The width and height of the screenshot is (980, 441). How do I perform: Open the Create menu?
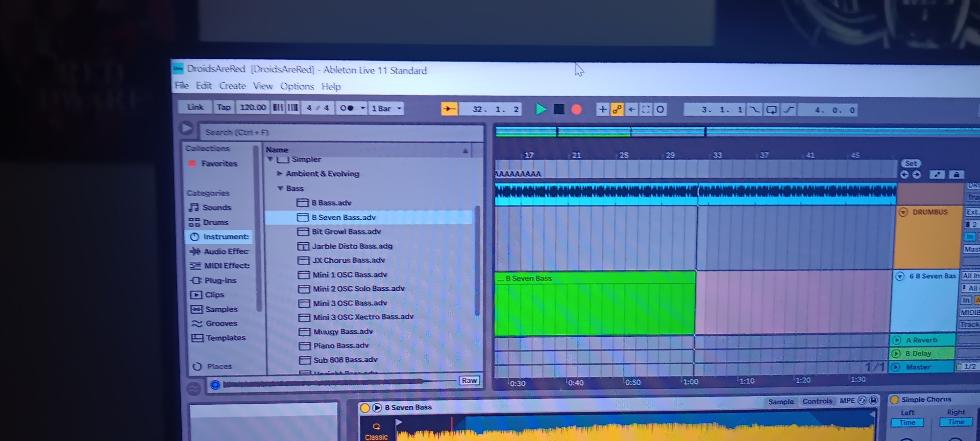click(x=232, y=86)
